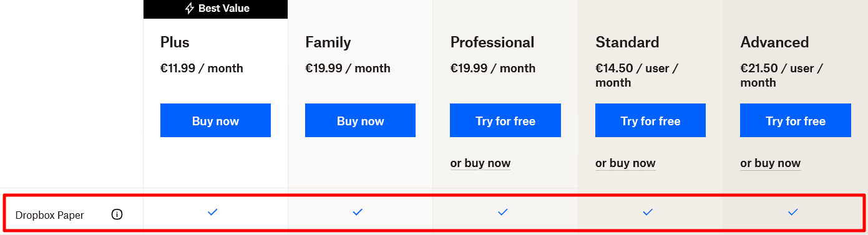
Task: Try the Standard plan for free
Action: pos(650,120)
